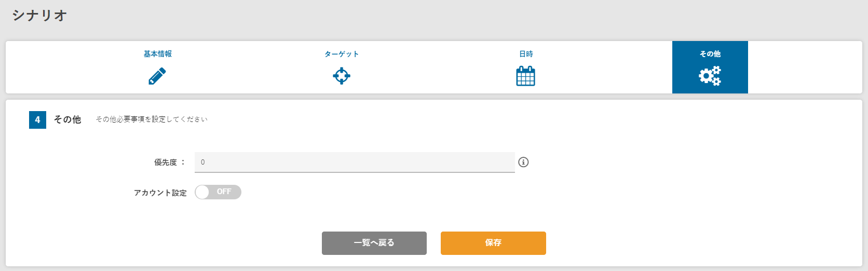Open the 基本情報 tab label
868x271 pixels.
pos(157,54)
